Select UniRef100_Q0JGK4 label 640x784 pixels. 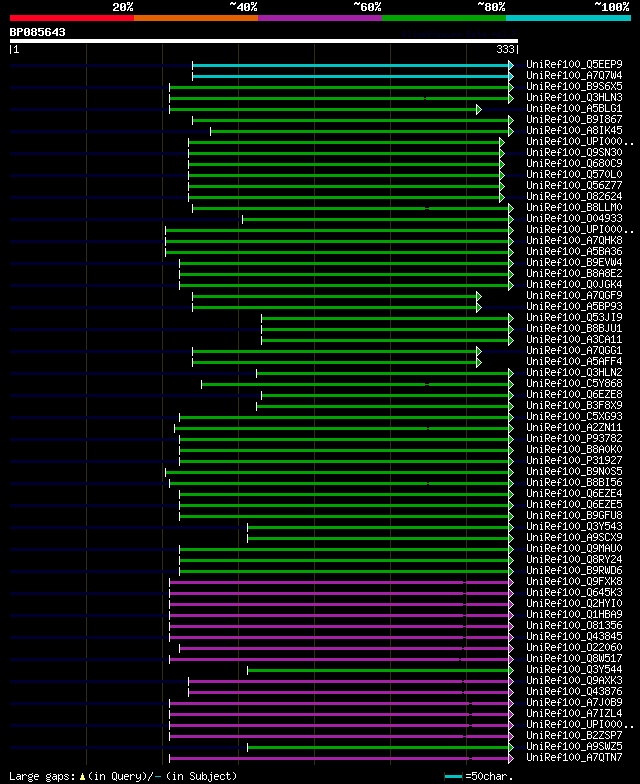[574, 284]
